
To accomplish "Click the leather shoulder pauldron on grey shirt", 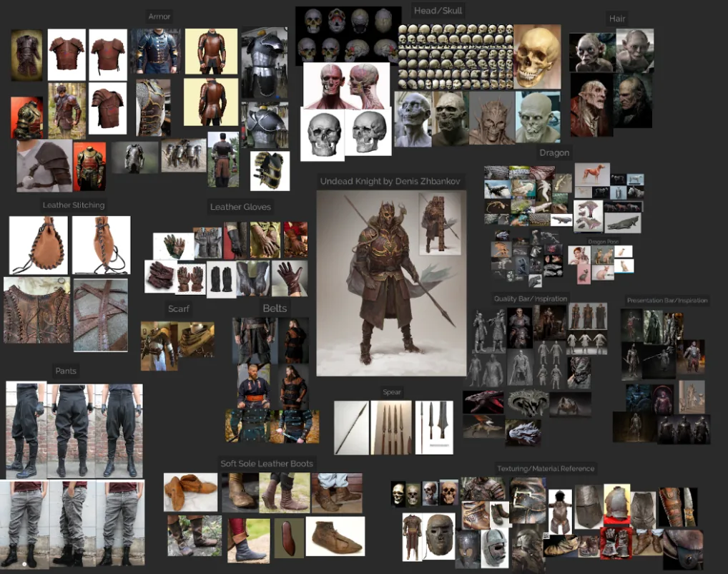I will pos(44,166).
